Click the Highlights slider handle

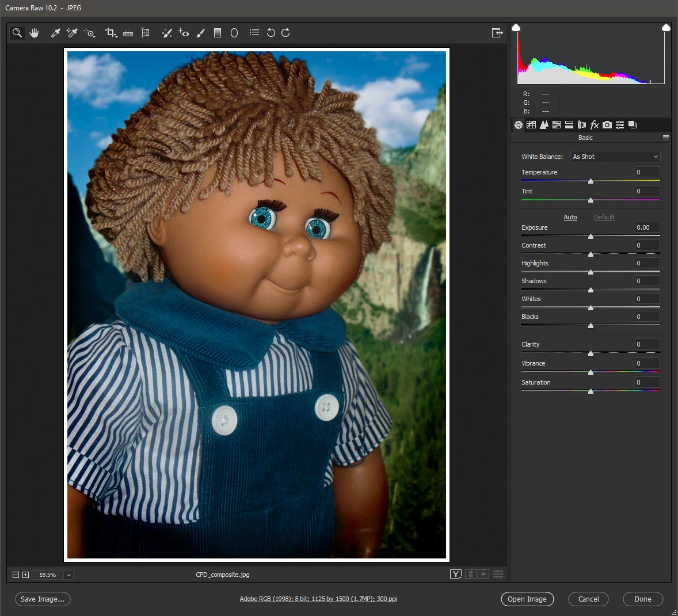[x=591, y=272]
